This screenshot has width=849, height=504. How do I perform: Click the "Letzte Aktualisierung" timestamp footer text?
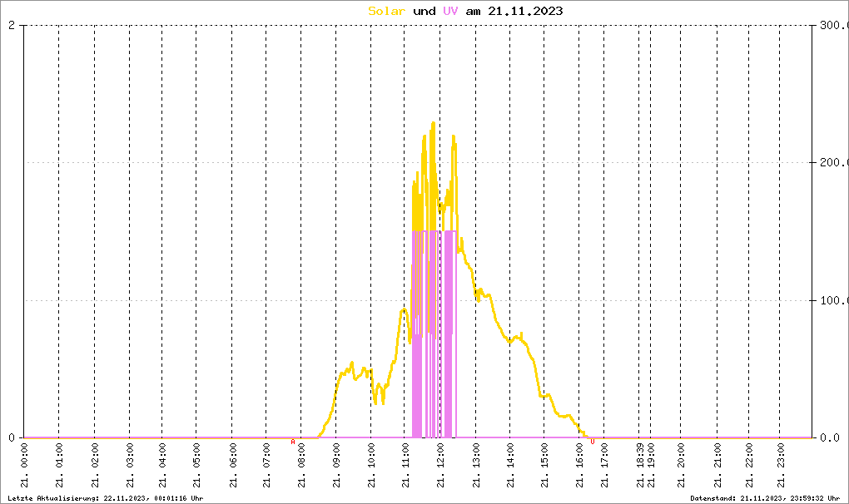click(106, 498)
